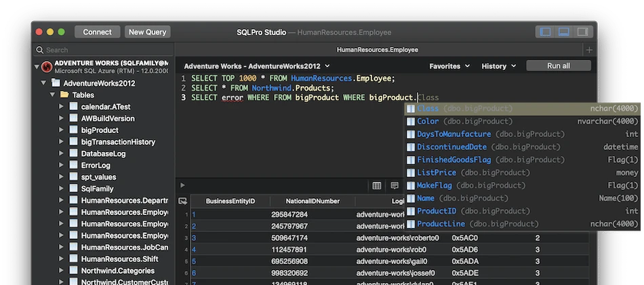Click the Adventure Works server connection icon
644x285 pixels.
click(47, 67)
